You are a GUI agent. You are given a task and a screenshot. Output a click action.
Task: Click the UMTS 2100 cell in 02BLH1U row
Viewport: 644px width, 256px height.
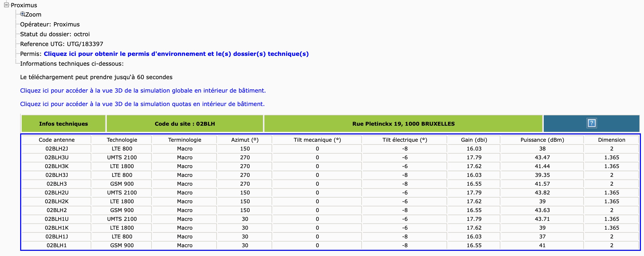[x=122, y=219]
